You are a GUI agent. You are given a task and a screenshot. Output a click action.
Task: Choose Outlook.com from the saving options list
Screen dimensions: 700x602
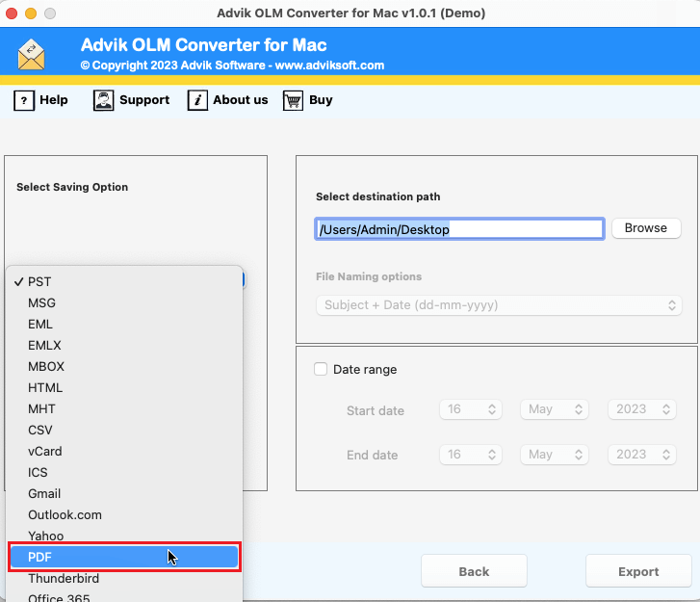coord(124,515)
